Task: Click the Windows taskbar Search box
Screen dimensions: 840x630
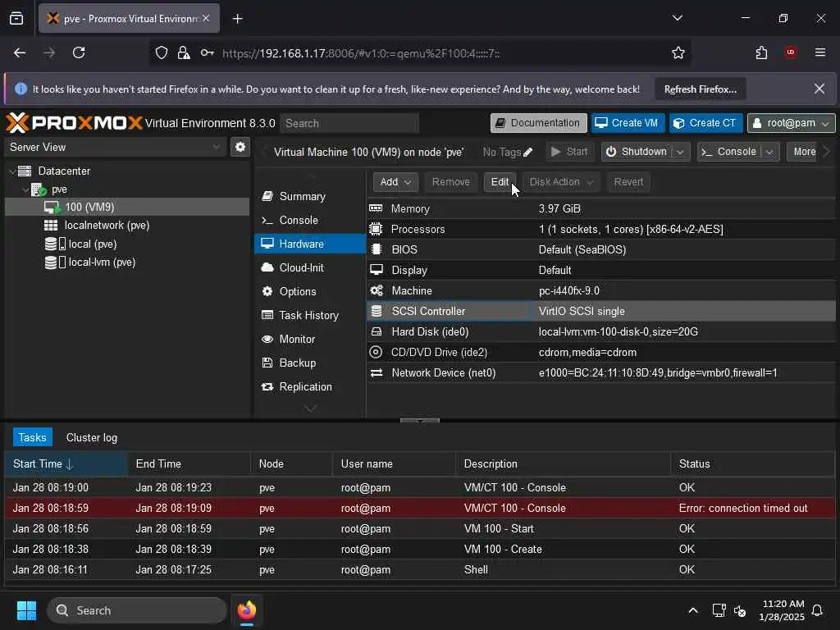Action: pos(137,610)
